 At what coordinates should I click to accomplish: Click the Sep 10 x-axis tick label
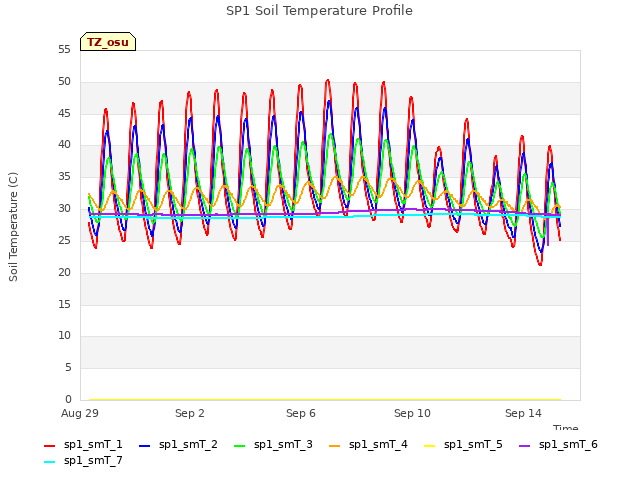tap(412, 413)
